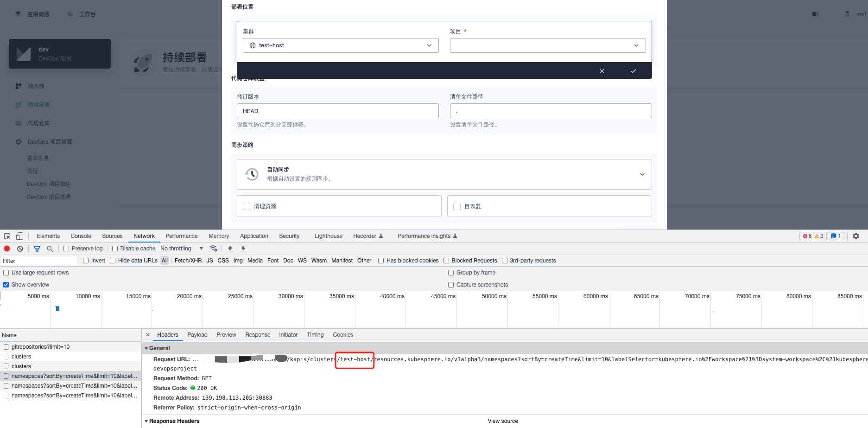Enable Preserve log

[x=66, y=249]
